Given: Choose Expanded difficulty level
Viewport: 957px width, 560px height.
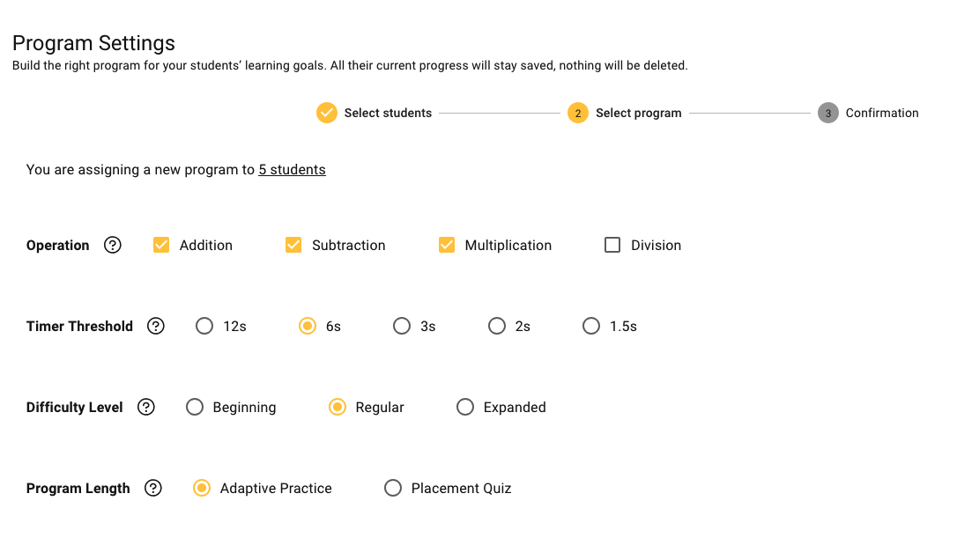Looking at the screenshot, I should tap(465, 408).
